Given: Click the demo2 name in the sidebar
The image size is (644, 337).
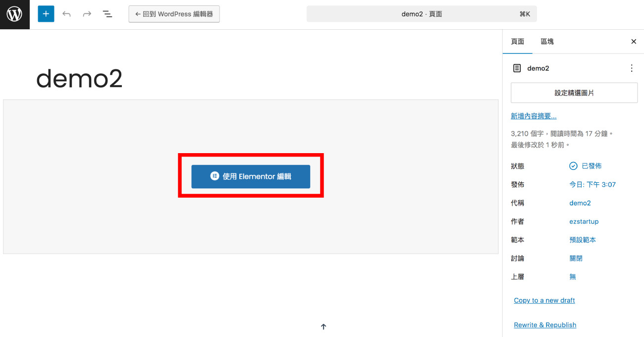Looking at the screenshot, I should click(x=538, y=68).
